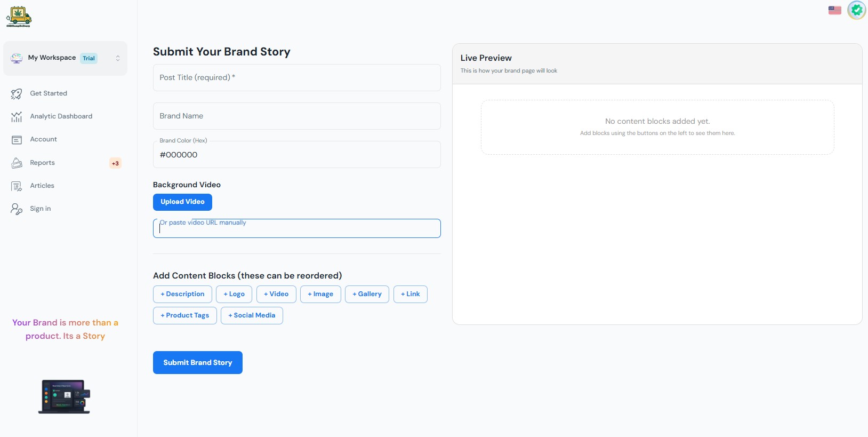Focus the Brand Name field
The image size is (868, 437).
pyautogui.click(x=297, y=116)
